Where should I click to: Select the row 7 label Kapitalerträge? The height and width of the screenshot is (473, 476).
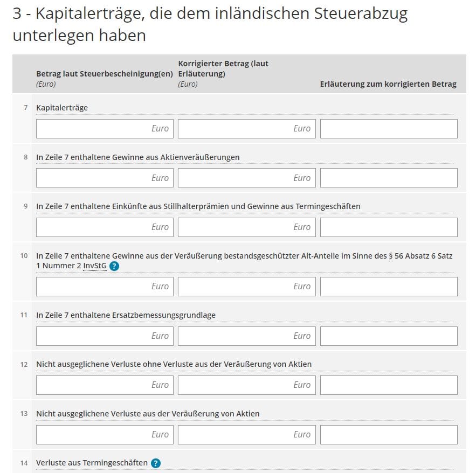tap(61, 107)
